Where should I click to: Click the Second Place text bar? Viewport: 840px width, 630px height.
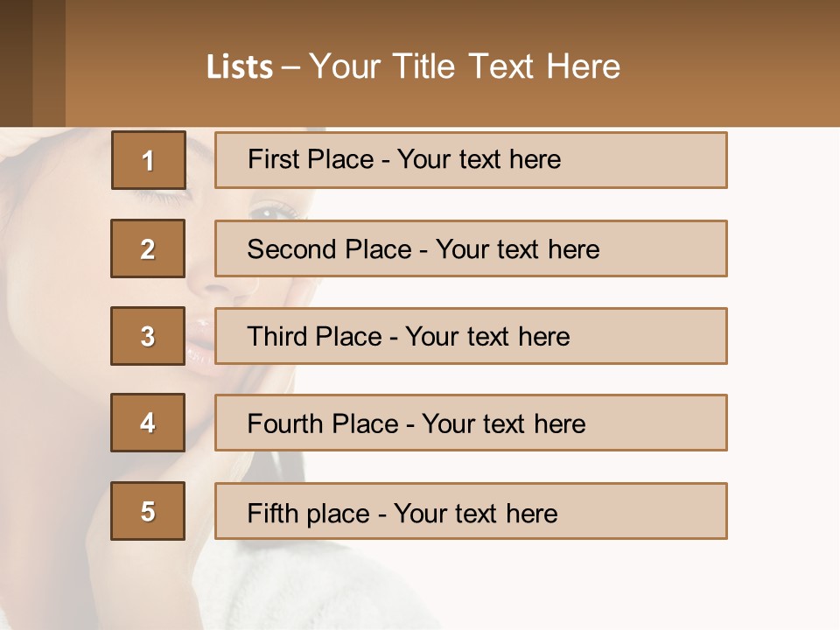pos(471,248)
